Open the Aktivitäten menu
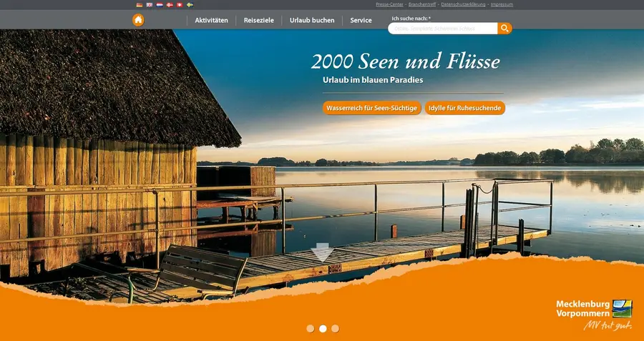 (211, 21)
